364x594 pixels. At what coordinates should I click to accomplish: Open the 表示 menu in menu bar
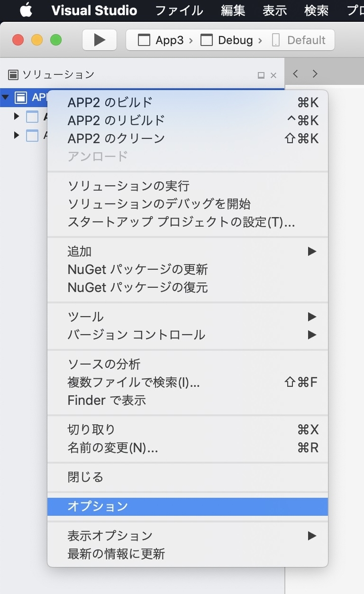[x=274, y=10]
